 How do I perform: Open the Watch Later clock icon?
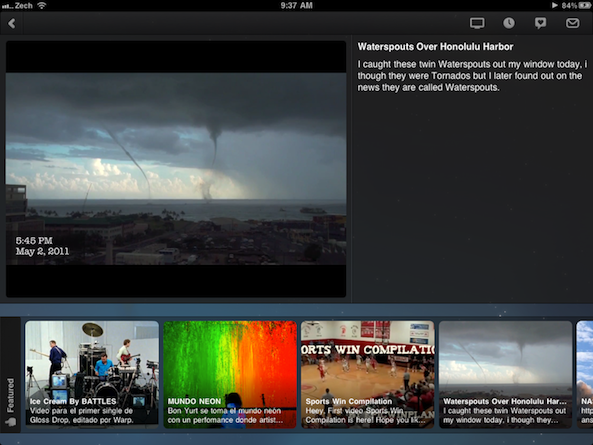pos(509,23)
